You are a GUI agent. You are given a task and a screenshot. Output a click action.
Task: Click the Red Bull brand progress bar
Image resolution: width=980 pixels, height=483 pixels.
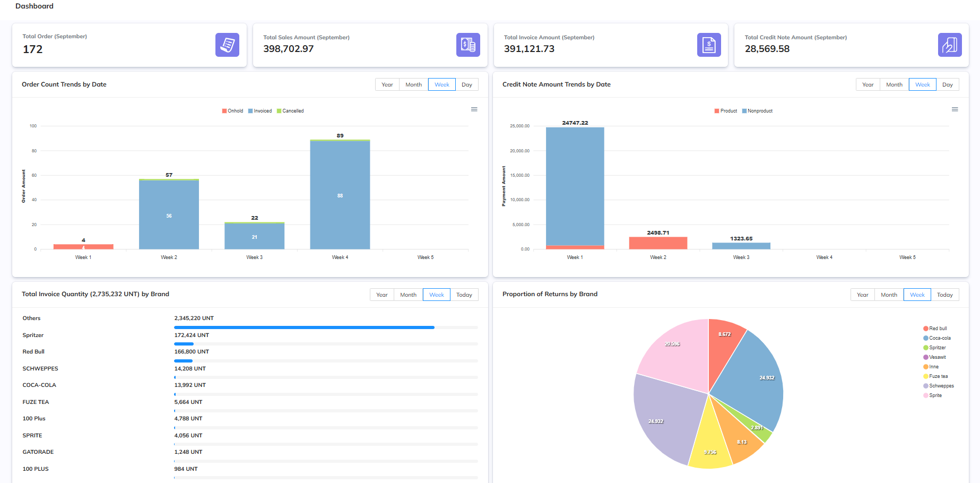click(x=326, y=361)
